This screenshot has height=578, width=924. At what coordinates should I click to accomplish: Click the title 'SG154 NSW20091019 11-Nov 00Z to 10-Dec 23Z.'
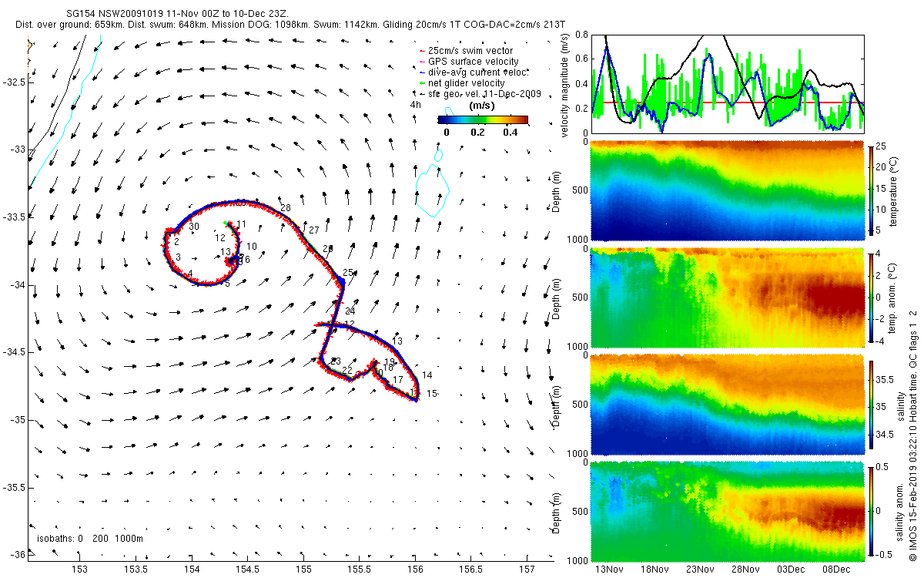coord(178,15)
